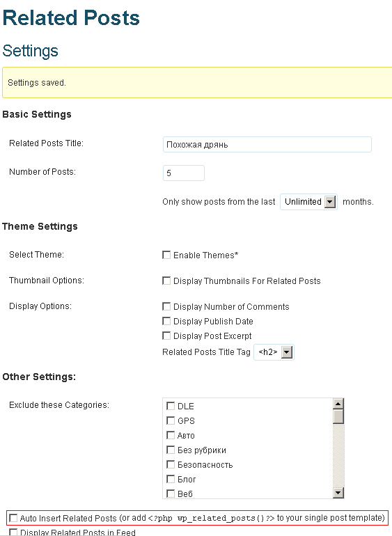Check the Авто category box
The width and height of the screenshot is (392, 536).
click(171, 435)
